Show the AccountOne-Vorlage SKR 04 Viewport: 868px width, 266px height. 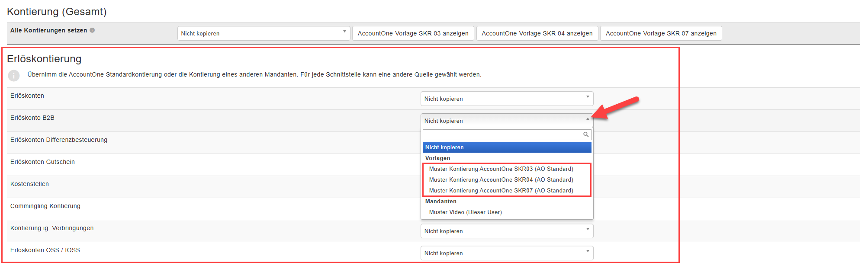[537, 33]
